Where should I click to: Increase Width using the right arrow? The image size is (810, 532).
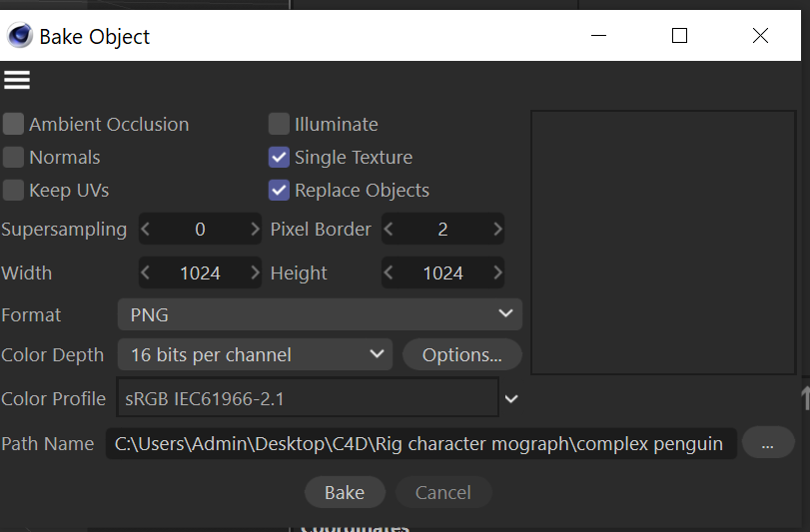click(254, 273)
